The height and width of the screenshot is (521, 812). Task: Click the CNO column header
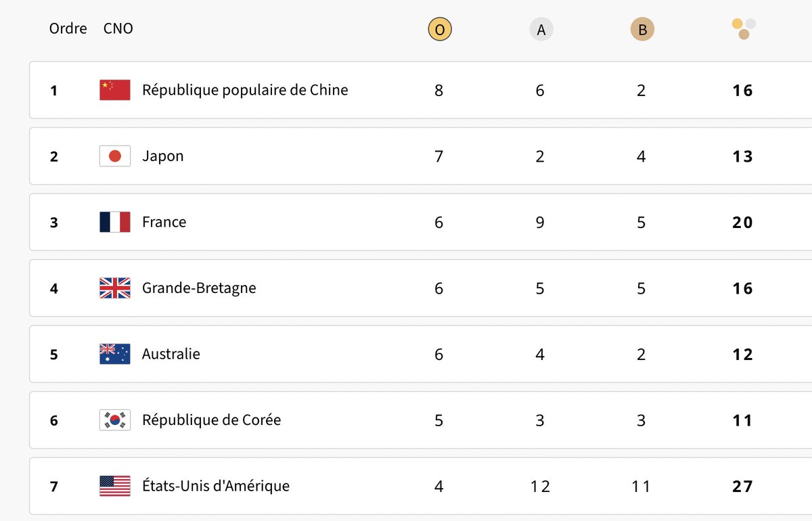(118, 29)
